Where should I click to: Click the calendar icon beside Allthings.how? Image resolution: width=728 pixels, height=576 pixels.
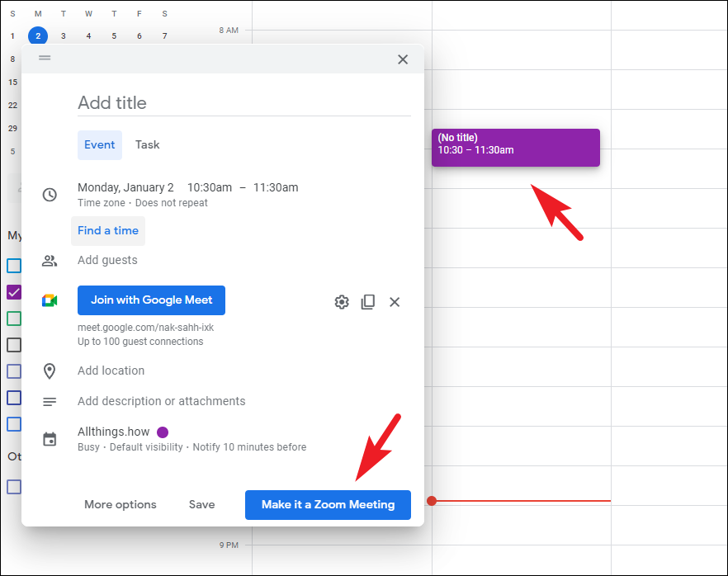[x=50, y=439]
